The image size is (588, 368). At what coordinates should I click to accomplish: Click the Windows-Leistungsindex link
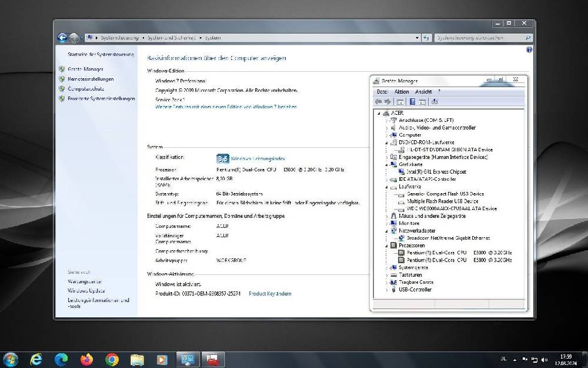click(258, 159)
